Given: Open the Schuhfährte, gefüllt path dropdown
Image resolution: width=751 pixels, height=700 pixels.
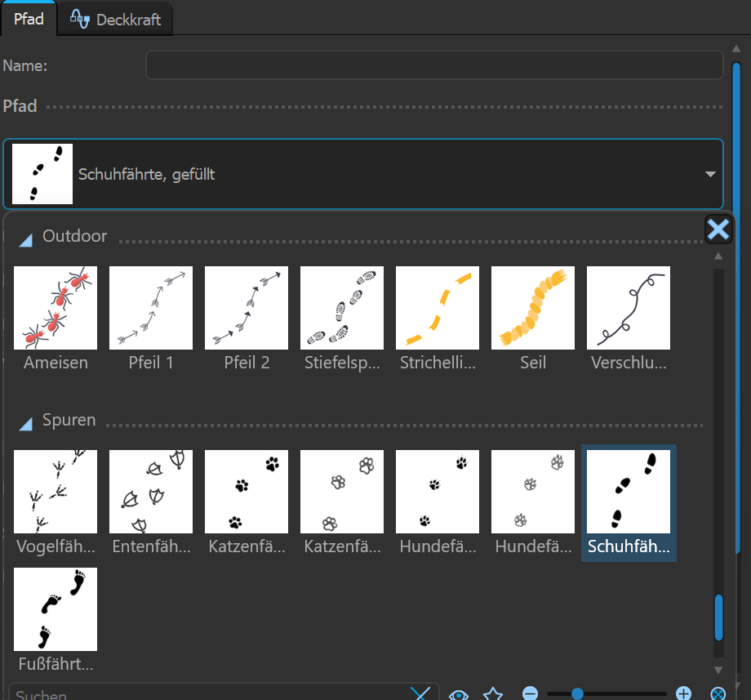Looking at the screenshot, I should 362,174.
